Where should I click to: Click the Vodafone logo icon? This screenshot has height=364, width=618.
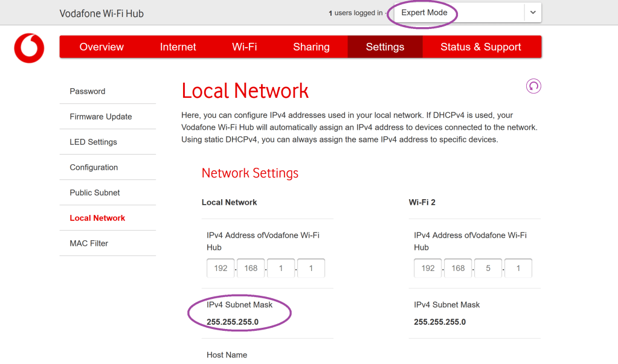pos(29,48)
